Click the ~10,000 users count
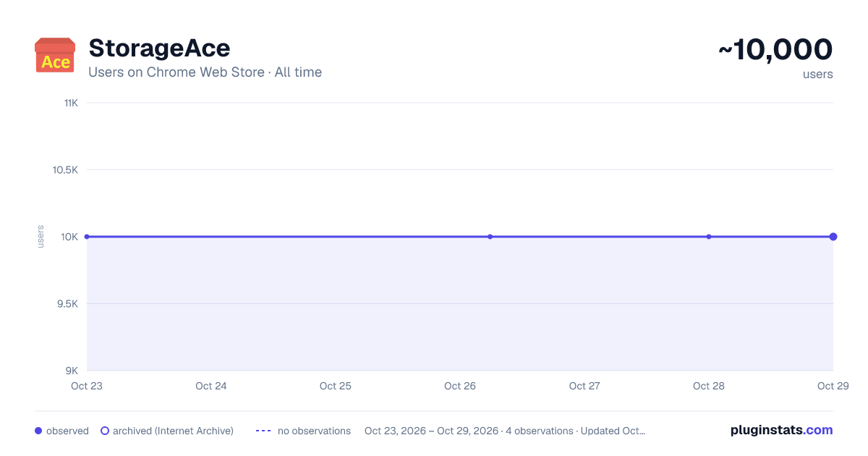 775,49
